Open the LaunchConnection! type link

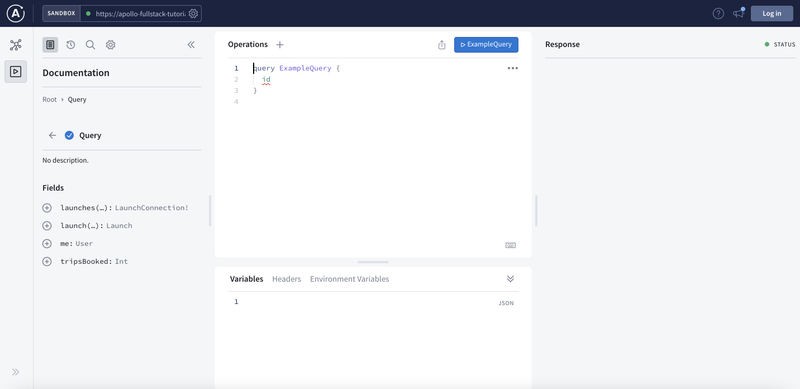coord(152,208)
